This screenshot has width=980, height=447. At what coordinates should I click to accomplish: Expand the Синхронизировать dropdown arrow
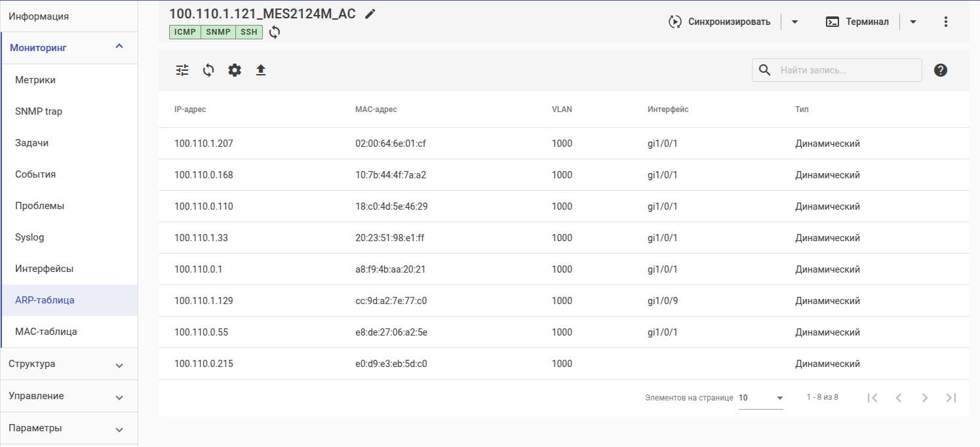pyautogui.click(x=794, y=22)
